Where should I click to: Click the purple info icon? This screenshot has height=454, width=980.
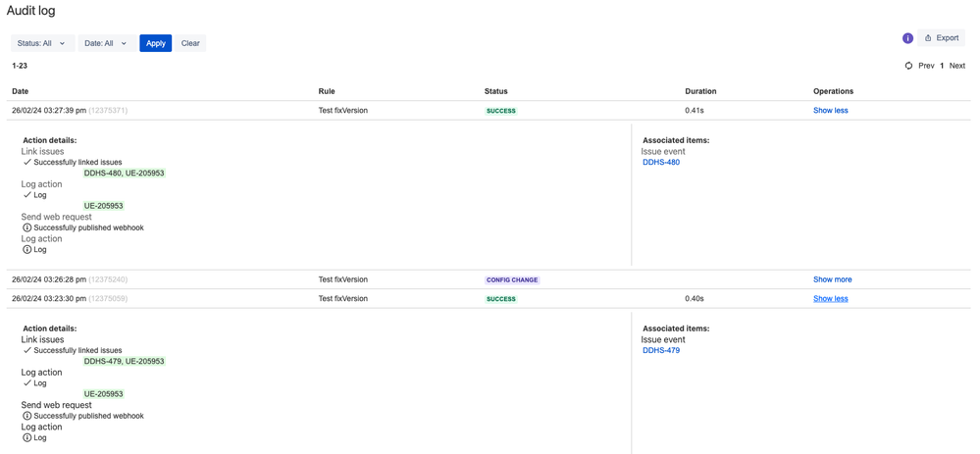point(907,38)
